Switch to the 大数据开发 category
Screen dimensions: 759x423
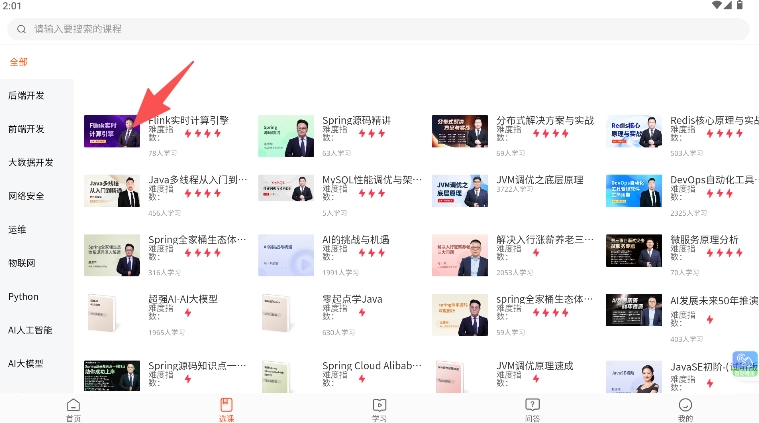[31, 162]
